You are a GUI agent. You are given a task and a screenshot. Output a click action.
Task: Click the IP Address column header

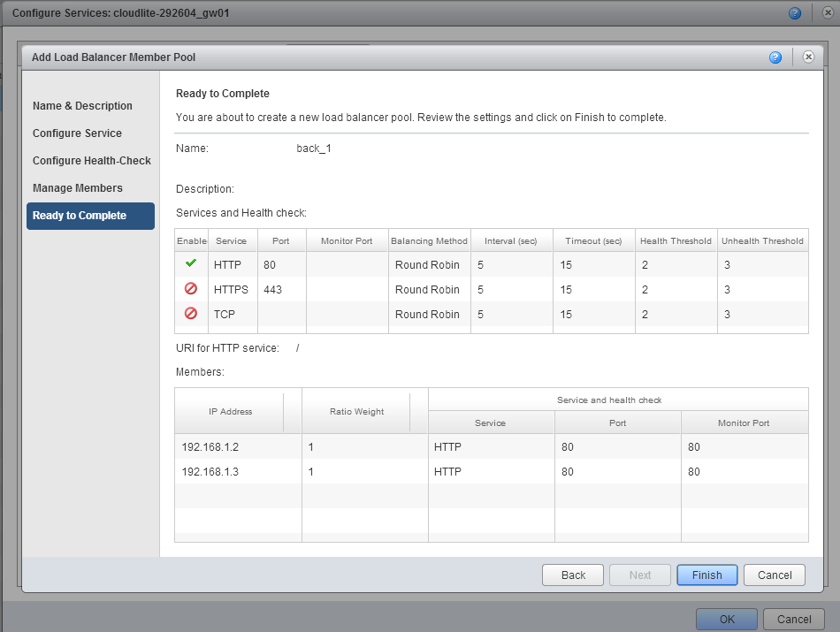click(233, 411)
